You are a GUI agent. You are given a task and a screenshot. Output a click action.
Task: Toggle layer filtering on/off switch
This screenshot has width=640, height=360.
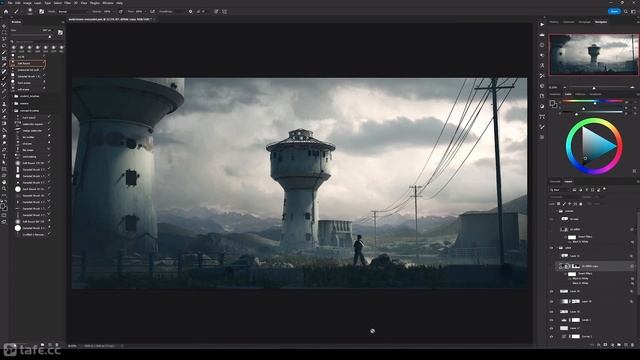(604, 189)
